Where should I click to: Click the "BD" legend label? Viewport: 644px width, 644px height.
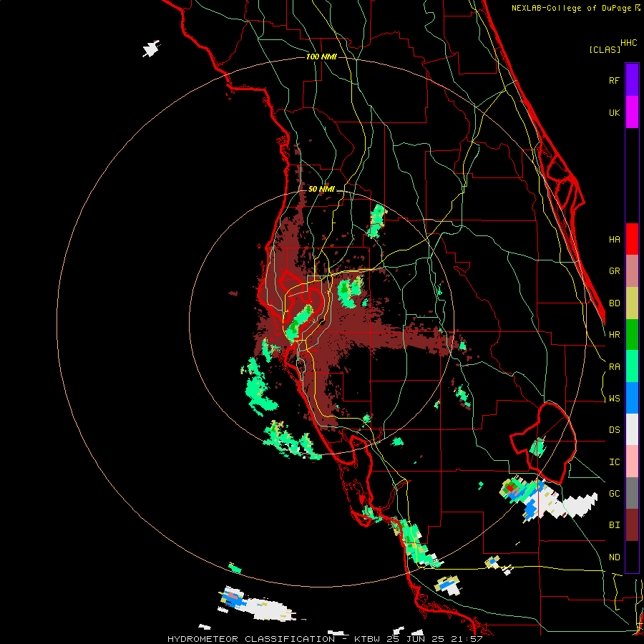click(614, 303)
